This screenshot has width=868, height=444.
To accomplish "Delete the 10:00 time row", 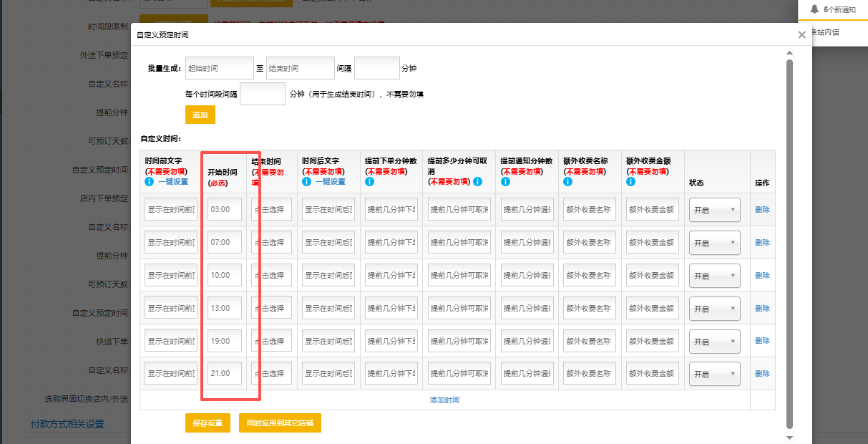I will (762, 276).
